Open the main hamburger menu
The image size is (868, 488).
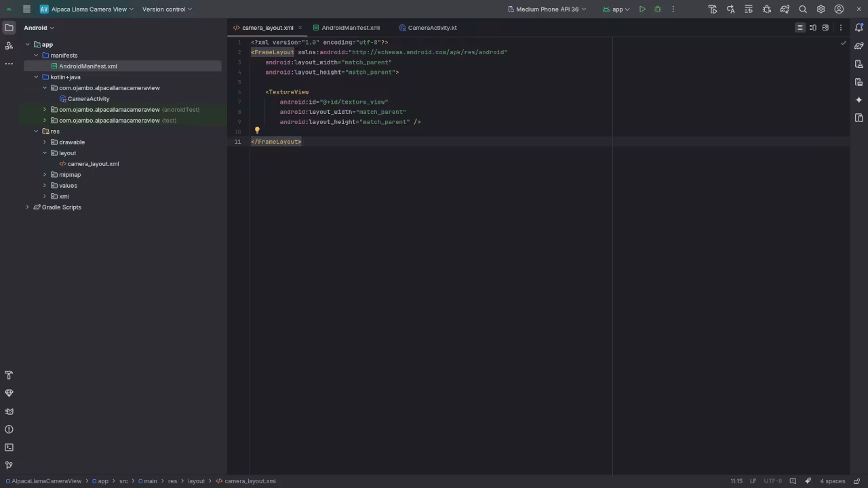pyautogui.click(x=26, y=9)
